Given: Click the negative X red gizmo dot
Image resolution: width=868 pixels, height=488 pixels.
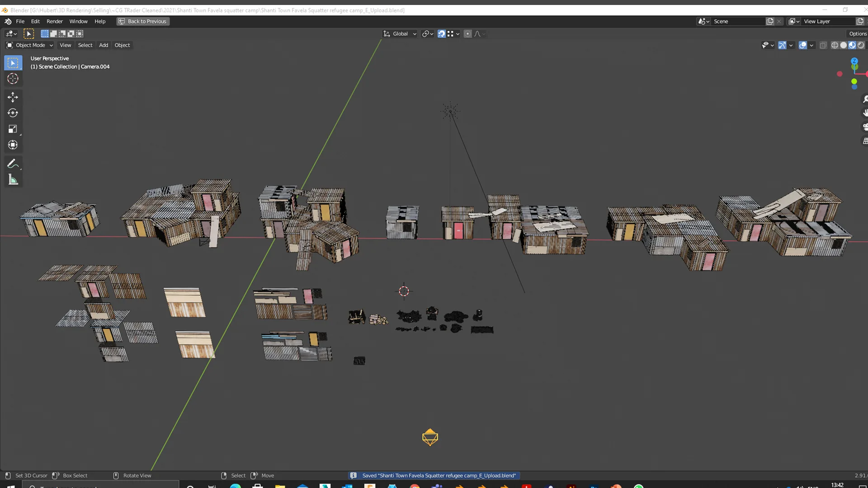Looking at the screenshot, I should (x=840, y=74).
